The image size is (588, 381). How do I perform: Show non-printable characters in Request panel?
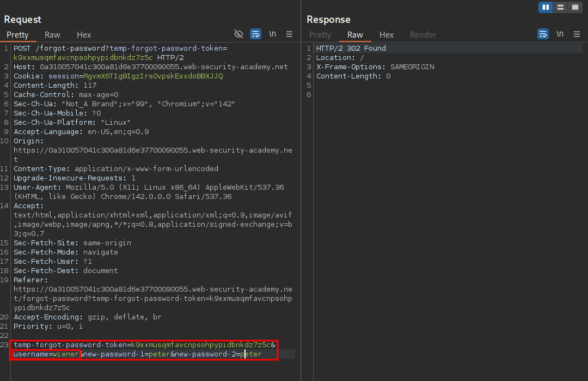pos(272,34)
